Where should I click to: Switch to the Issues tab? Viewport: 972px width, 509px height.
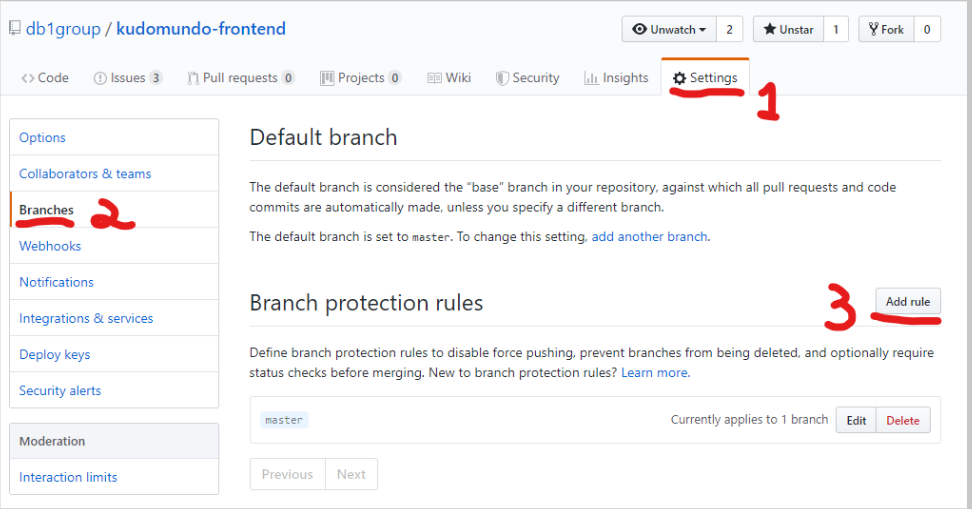click(128, 77)
